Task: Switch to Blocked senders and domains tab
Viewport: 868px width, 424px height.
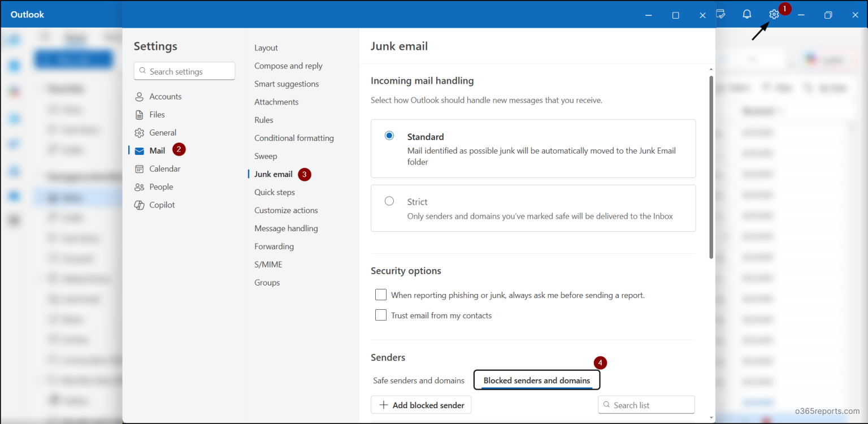Action: click(537, 380)
